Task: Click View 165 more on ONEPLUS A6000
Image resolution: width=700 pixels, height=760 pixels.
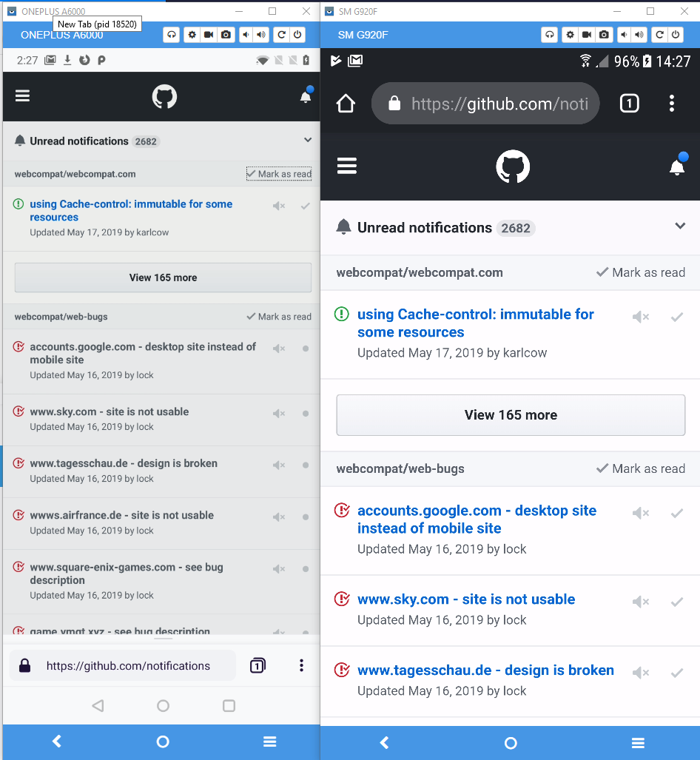Action: point(163,278)
